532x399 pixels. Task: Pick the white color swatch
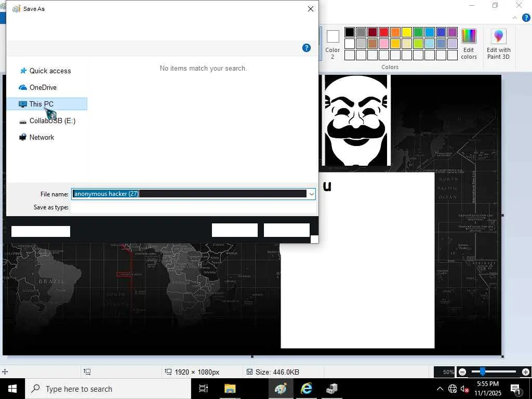350,44
